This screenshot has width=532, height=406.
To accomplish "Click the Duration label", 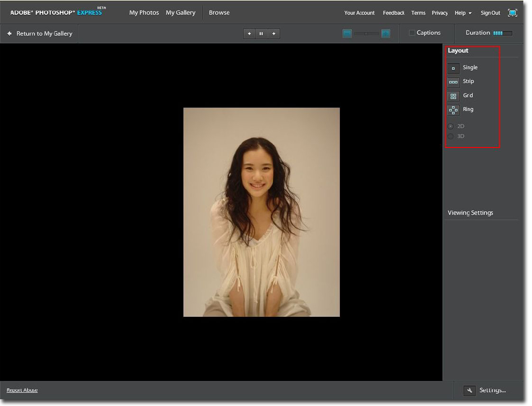I will pyautogui.click(x=478, y=33).
